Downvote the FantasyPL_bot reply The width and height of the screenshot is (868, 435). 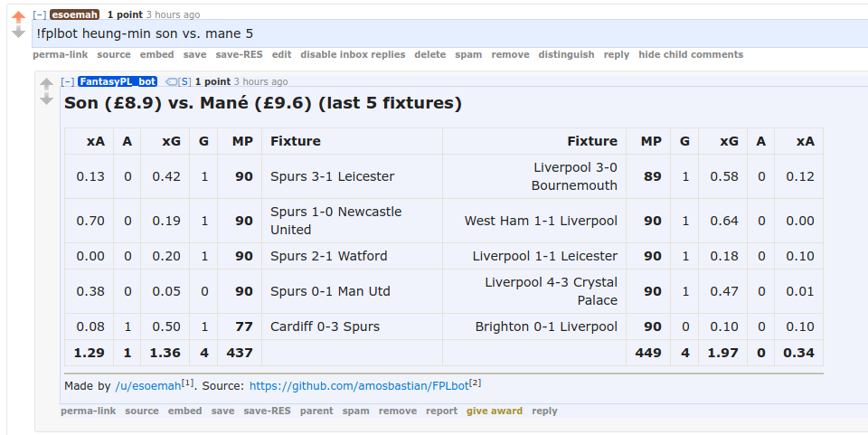[46, 99]
